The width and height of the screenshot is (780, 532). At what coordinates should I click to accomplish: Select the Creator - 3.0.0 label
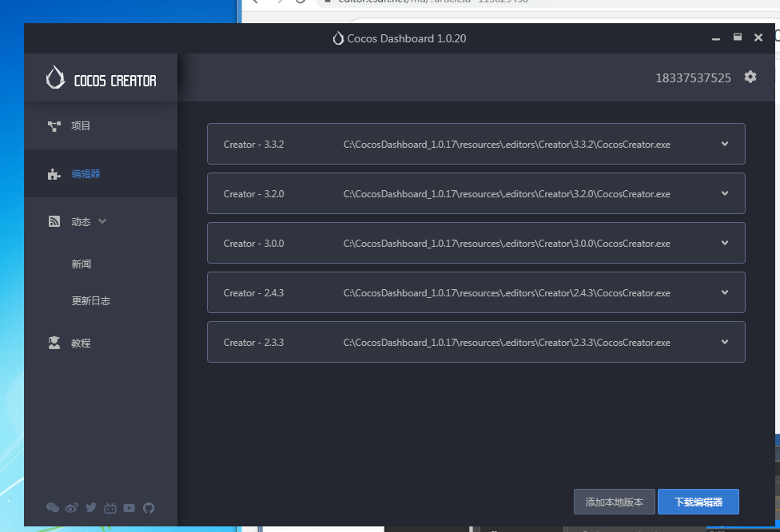(x=253, y=244)
